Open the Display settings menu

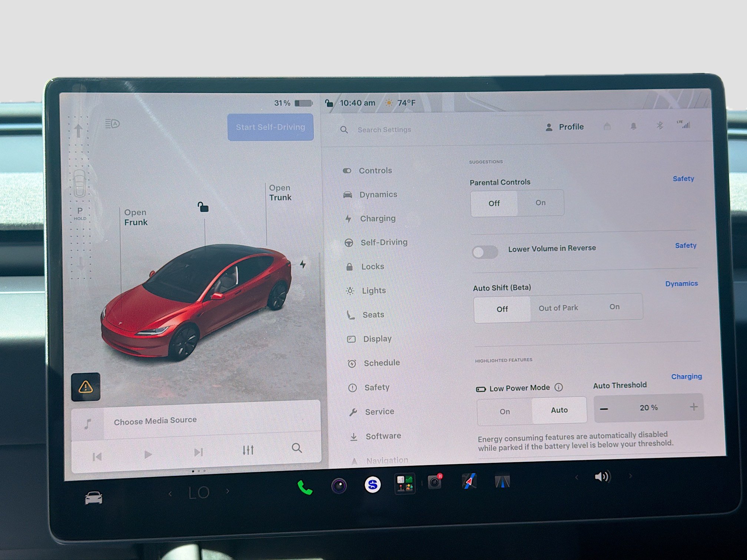(369, 339)
